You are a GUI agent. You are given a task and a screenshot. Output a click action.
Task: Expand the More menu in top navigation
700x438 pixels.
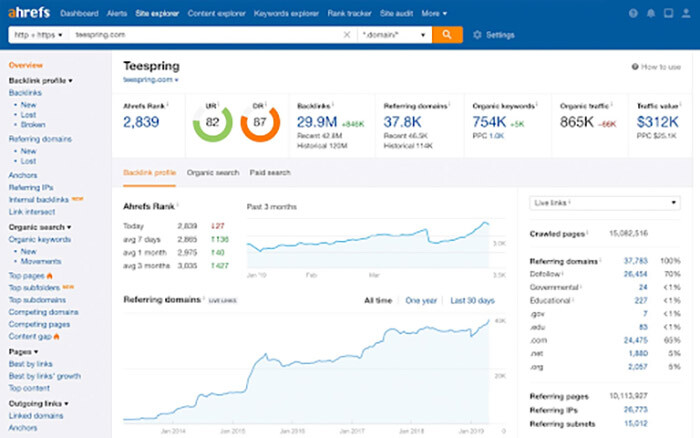click(434, 13)
